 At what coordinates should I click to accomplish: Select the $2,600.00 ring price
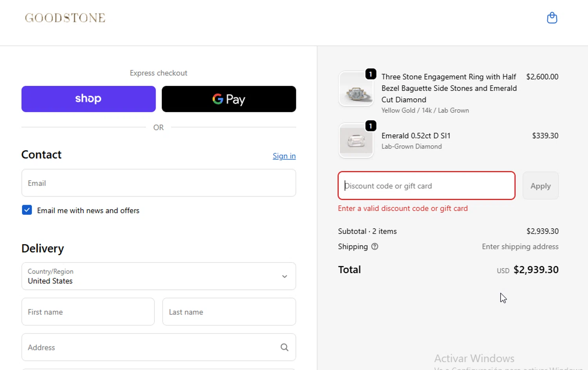click(542, 77)
